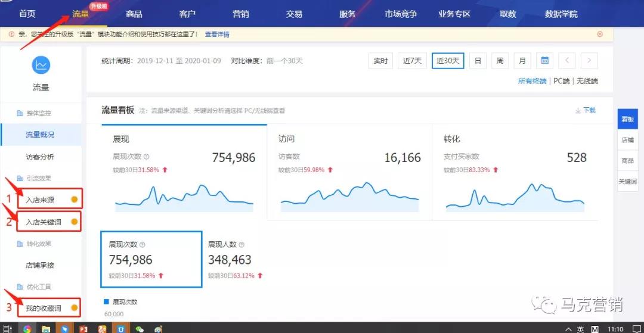Click the round 流量 chart icon in sidebar
Viewport: 644px width, 333px height.
(41, 65)
